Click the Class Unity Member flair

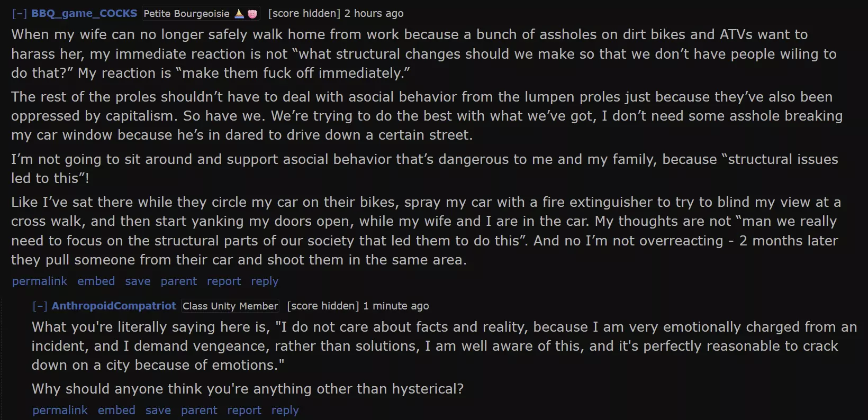pyautogui.click(x=230, y=306)
